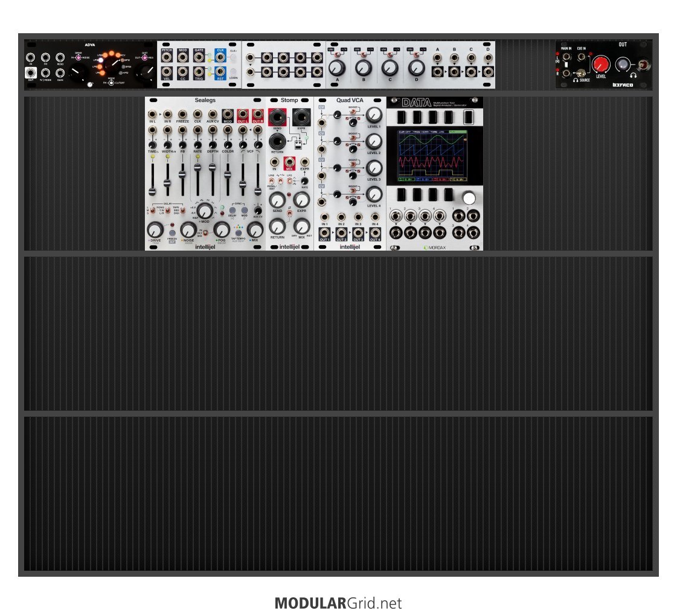
Task: Click the Sealegs DRIVE knob
Action: pos(155,229)
